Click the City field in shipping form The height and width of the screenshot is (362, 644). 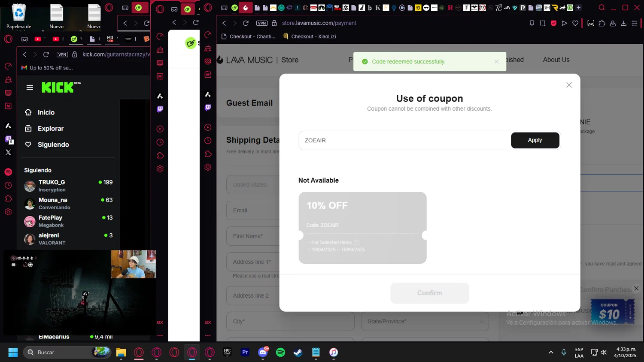pos(290,321)
